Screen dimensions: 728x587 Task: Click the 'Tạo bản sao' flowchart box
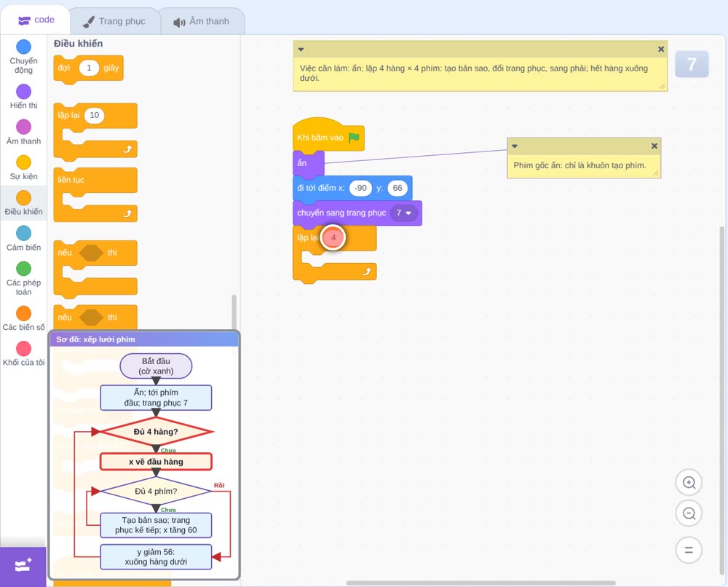point(156,525)
